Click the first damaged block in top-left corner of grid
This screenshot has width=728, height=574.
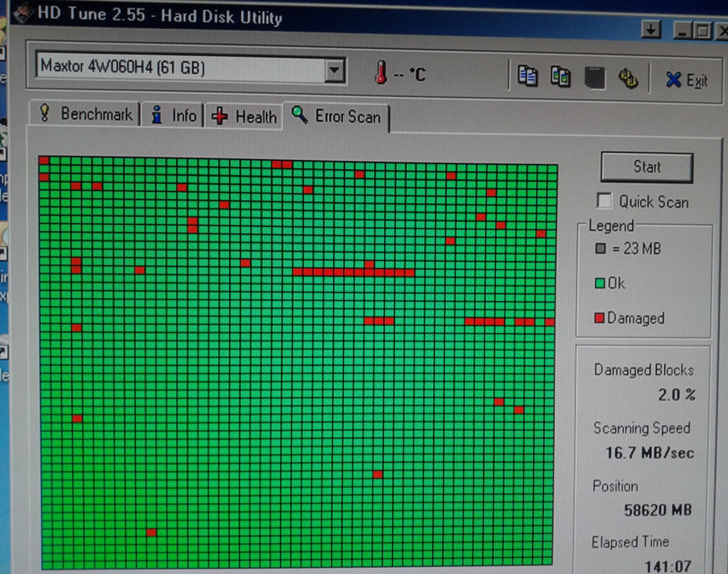[x=44, y=160]
